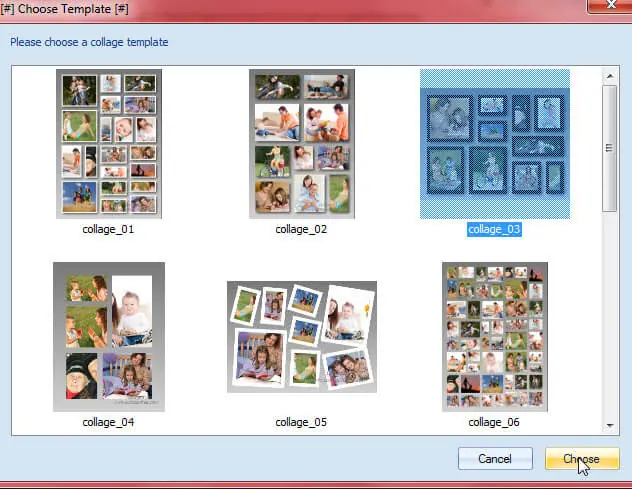The height and width of the screenshot is (489, 632).
Task: Click the collage_02 label text
Action: (301, 229)
